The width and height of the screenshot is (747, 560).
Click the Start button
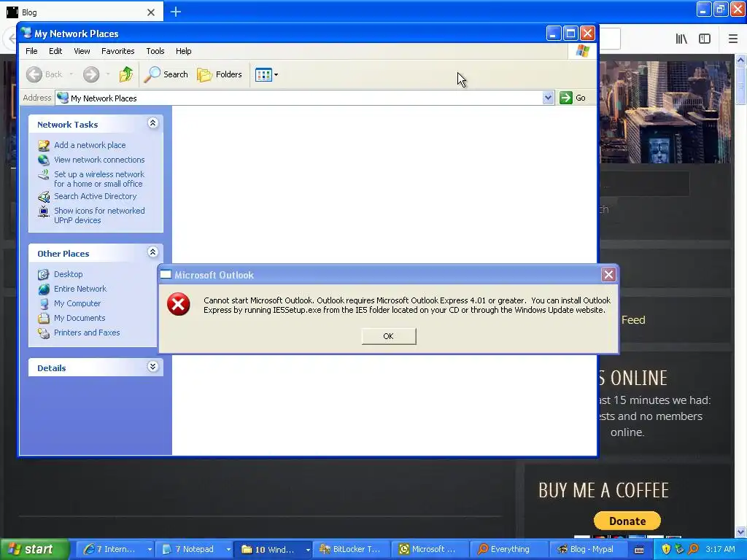tap(34, 550)
